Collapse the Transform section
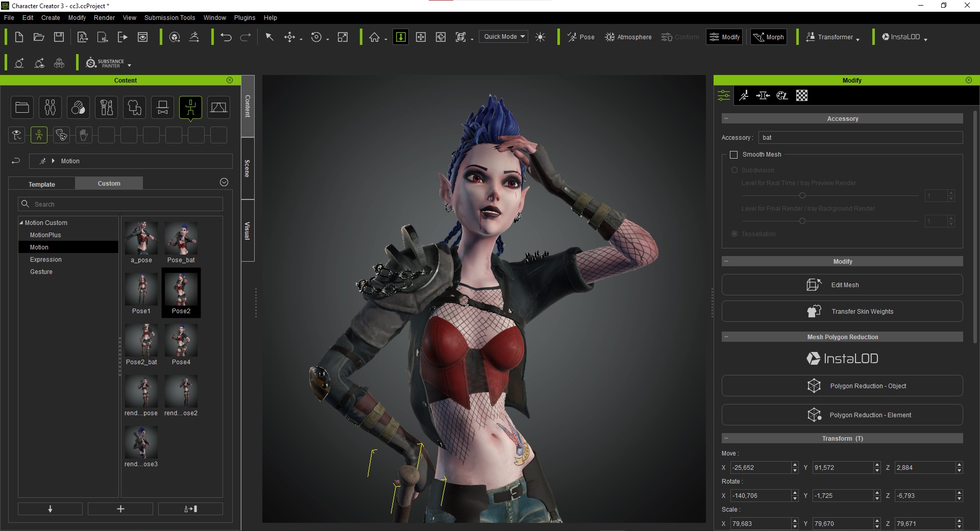Screen dimensions: 980x531 [x=726, y=438]
